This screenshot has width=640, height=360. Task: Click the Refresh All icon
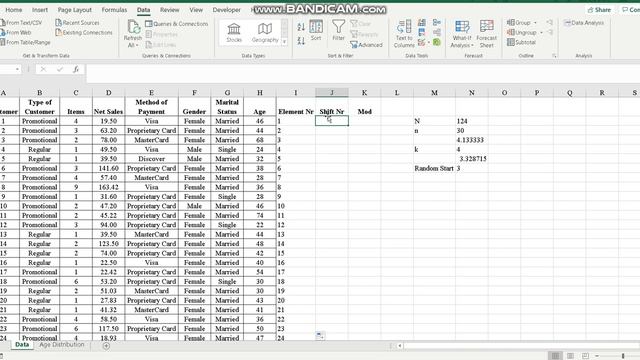coord(133,27)
